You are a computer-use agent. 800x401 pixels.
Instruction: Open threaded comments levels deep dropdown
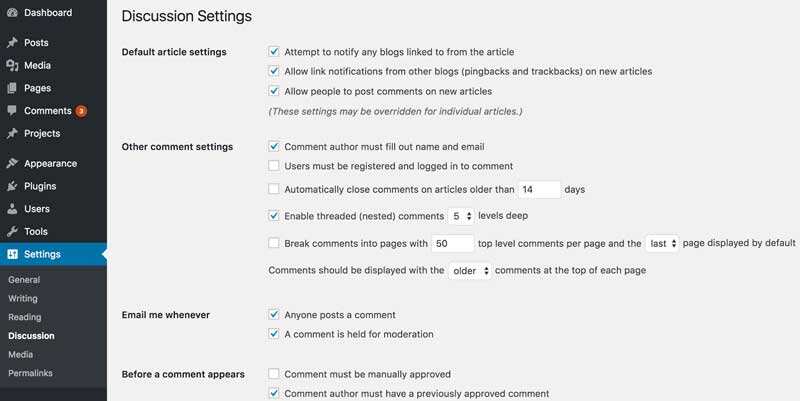click(462, 215)
